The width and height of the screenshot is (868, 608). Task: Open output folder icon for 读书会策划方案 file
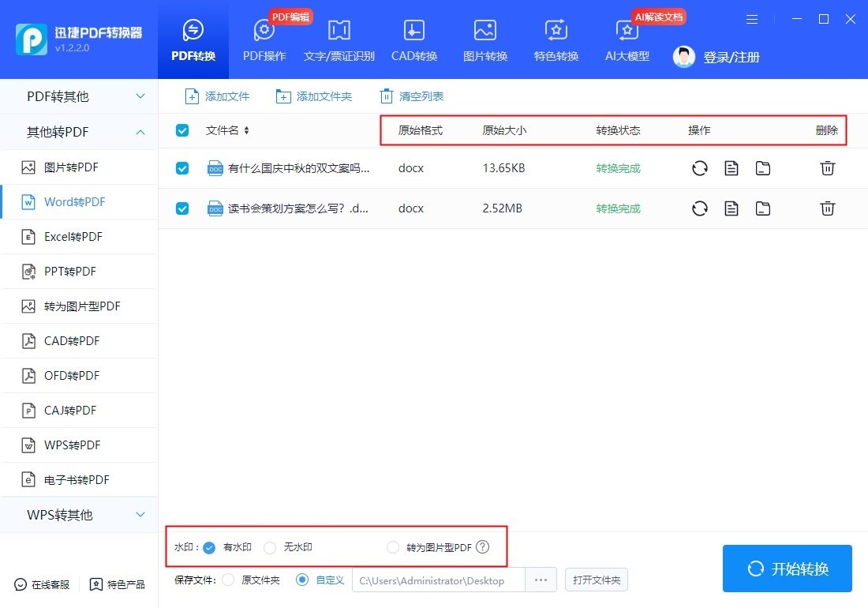tap(762, 208)
